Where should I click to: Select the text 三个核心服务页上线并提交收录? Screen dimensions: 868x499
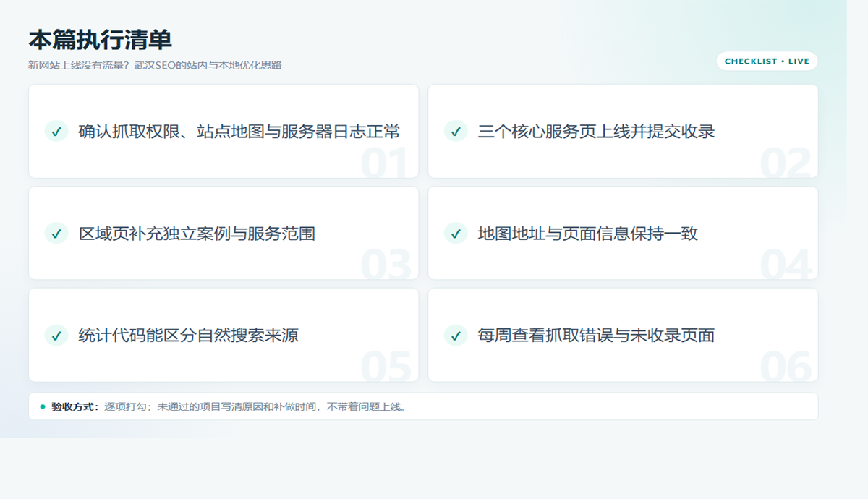(596, 132)
